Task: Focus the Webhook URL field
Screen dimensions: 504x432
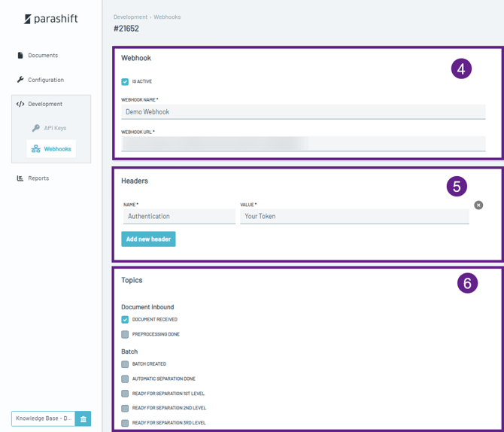Action: pyautogui.click(x=303, y=144)
